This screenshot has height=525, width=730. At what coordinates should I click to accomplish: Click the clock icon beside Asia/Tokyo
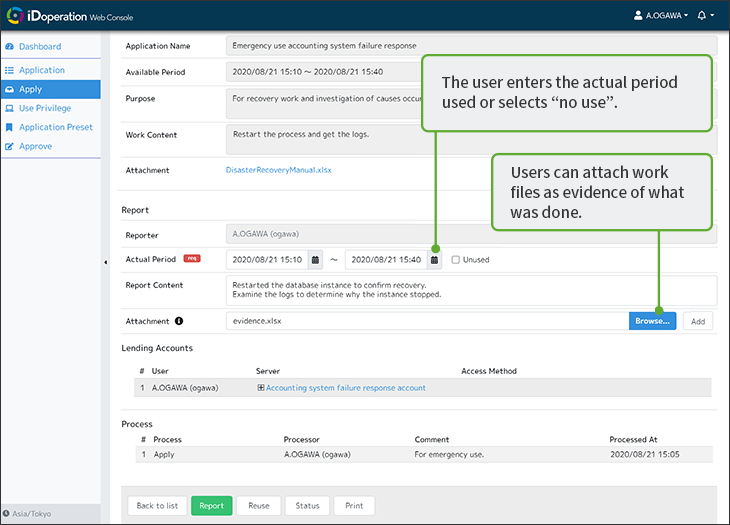pos(6,514)
